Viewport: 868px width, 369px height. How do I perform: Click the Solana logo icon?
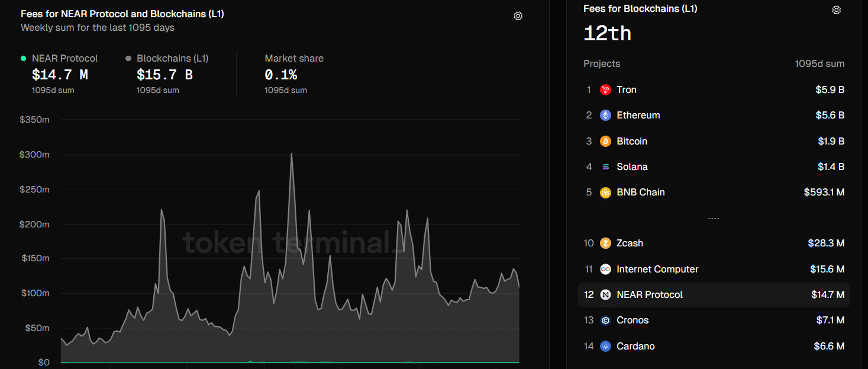coord(605,167)
